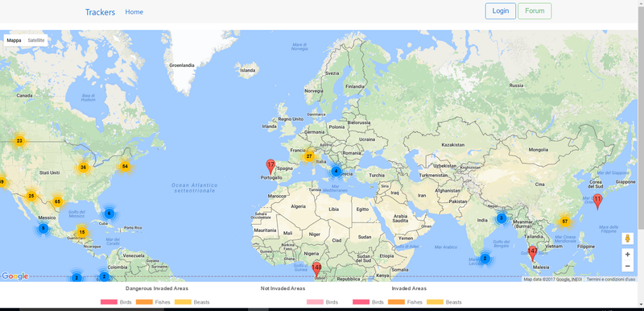Toggle Birds in Not Invaded Areas legend

click(323, 302)
